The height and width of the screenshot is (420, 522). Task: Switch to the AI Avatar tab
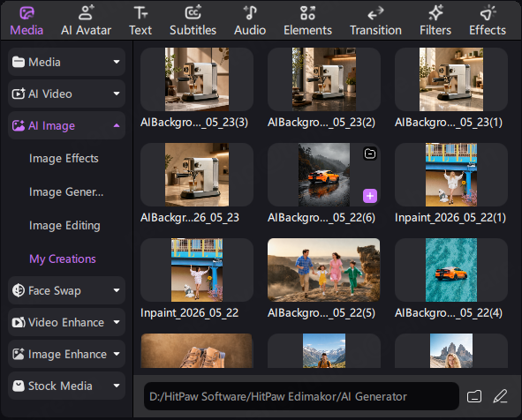[x=86, y=21]
